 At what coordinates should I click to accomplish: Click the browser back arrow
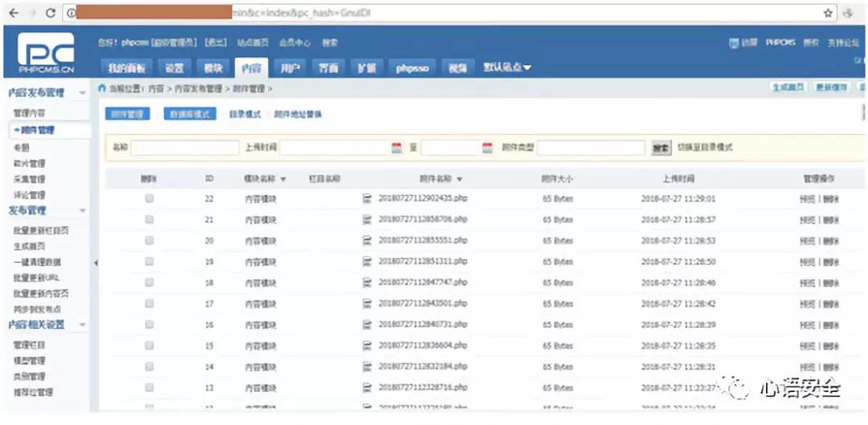14,14
